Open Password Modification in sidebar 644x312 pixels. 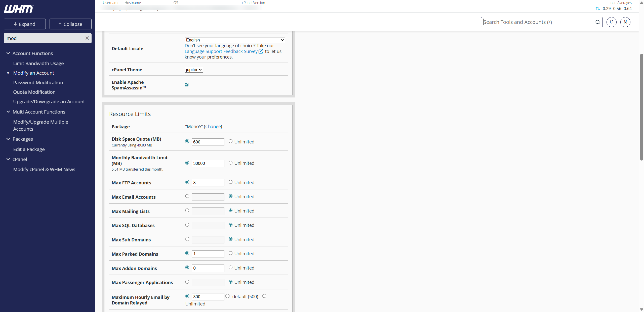pos(38,82)
